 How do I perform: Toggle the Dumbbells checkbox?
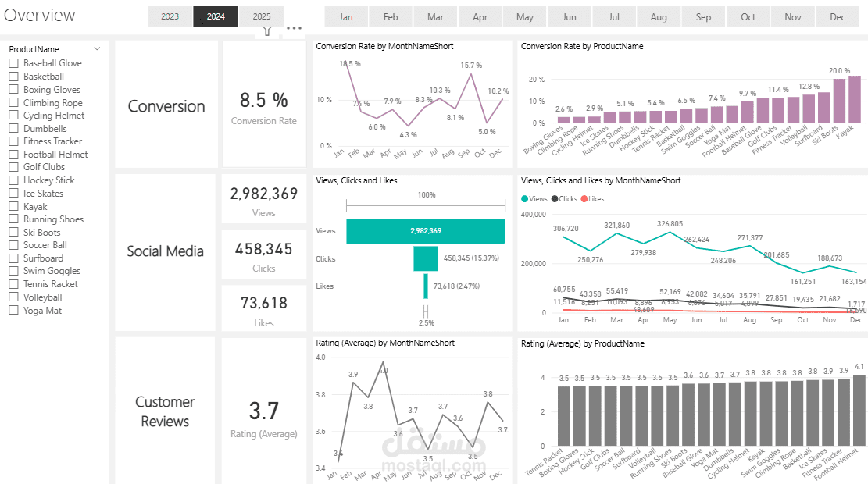(14, 128)
